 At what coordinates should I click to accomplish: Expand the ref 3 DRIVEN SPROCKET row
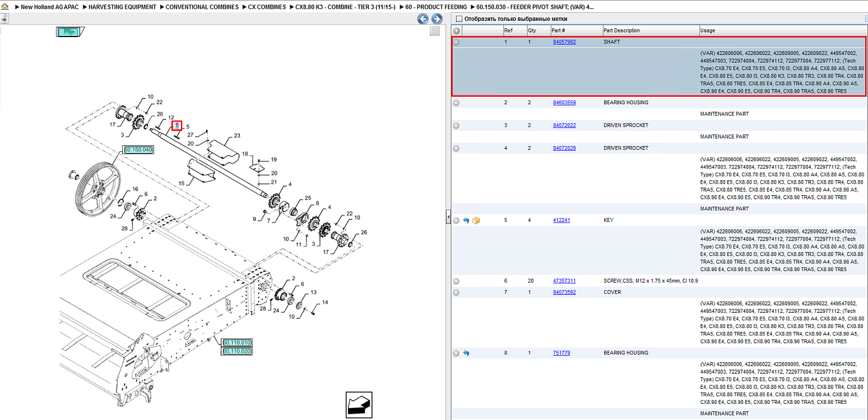(456, 126)
